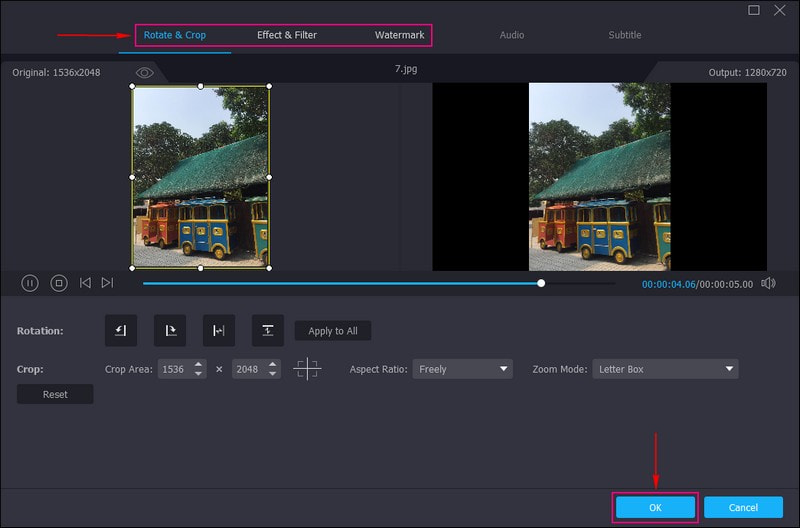Click the playback progress slider handle
The image size is (800, 528).
(x=541, y=283)
